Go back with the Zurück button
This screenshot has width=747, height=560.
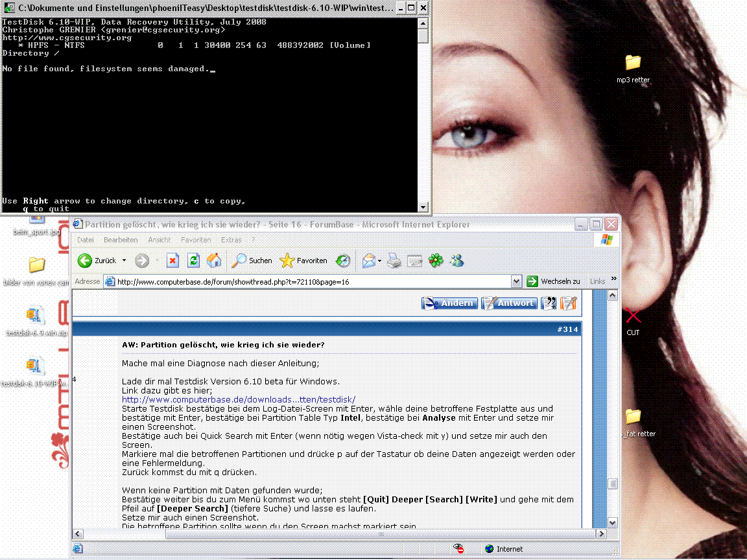point(97,261)
